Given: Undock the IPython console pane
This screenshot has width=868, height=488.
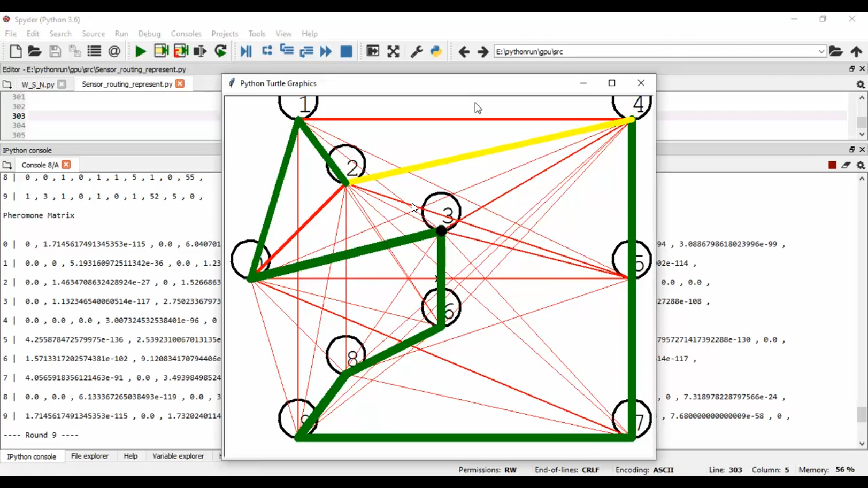Looking at the screenshot, I should [851, 150].
